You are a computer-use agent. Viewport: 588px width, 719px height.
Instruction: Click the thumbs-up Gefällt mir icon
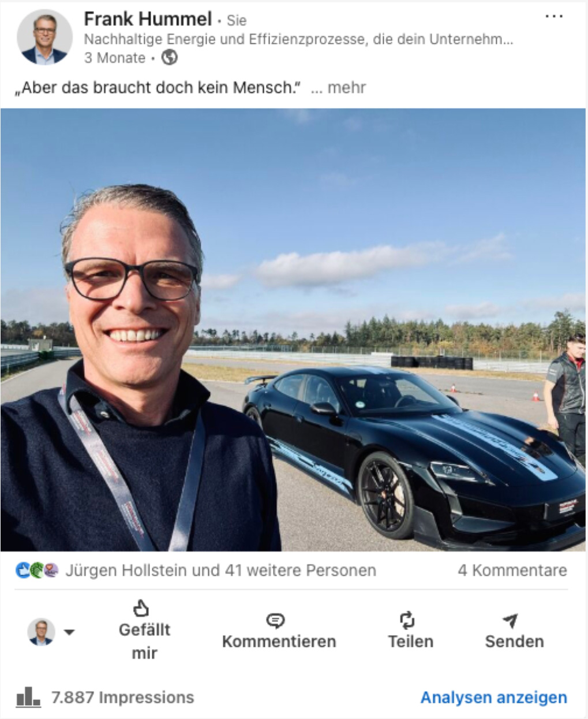pyautogui.click(x=141, y=608)
